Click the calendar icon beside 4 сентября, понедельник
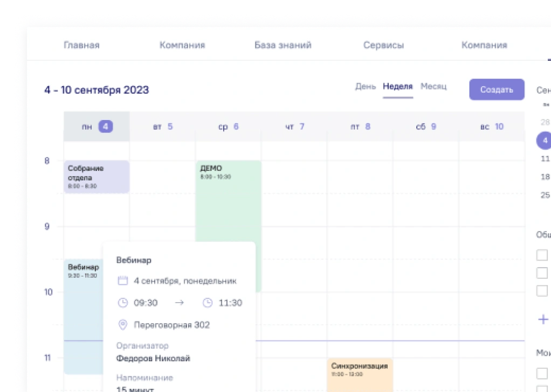The image size is (551, 392). pyautogui.click(x=122, y=281)
